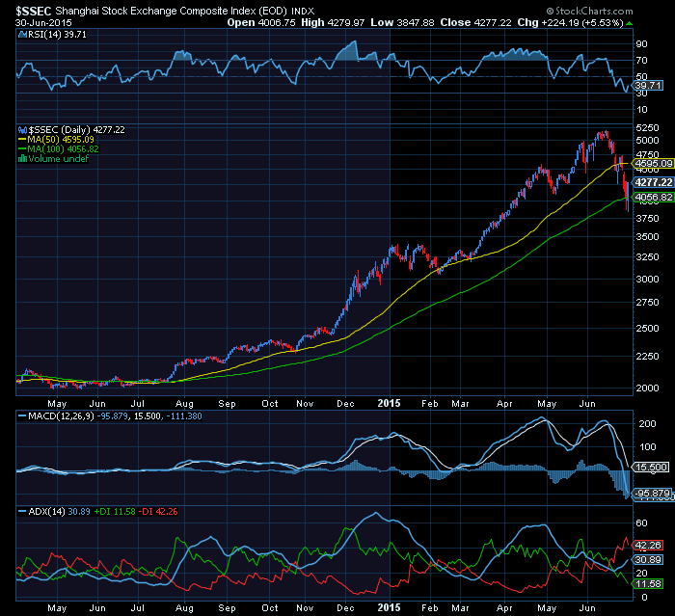Click the ADX legend line swatch
This screenshot has height=616, width=675.
point(22,512)
